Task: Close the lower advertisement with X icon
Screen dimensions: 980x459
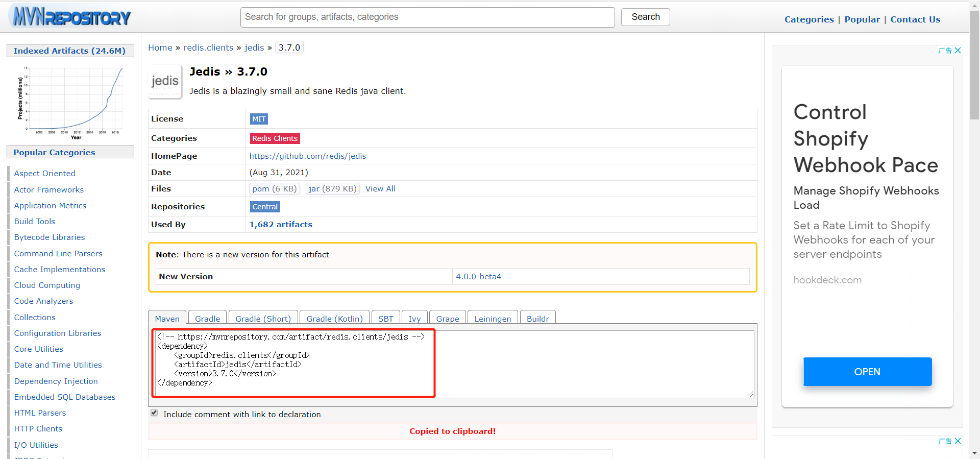Action: pos(958,441)
